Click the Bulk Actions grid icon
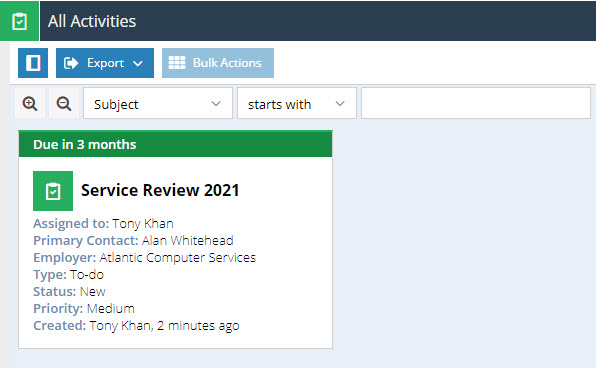 (x=177, y=63)
